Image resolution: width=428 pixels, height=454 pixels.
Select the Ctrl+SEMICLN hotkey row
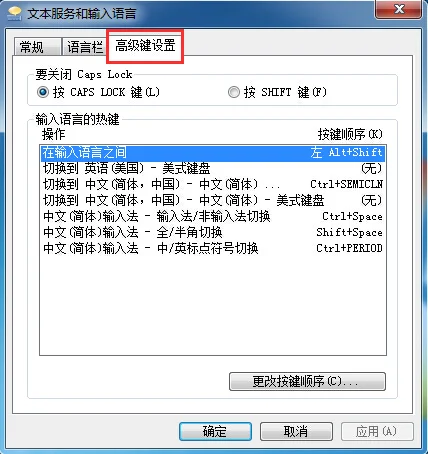213,184
